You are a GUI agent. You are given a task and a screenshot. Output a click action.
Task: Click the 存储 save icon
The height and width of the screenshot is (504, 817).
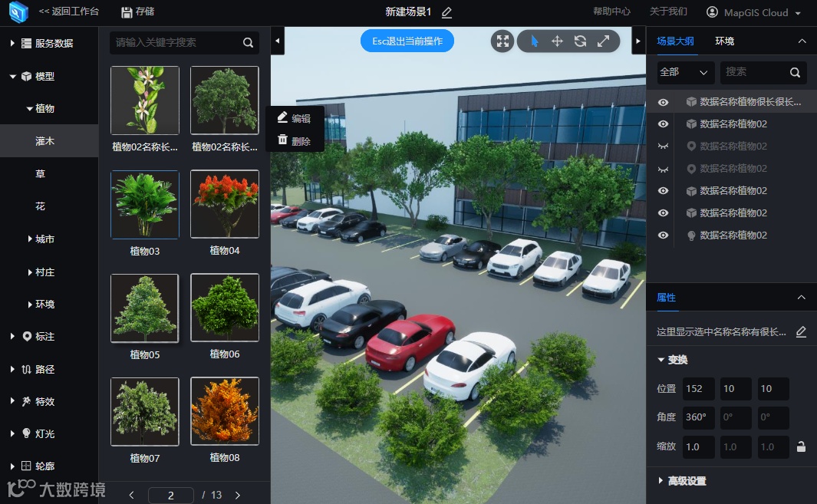(127, 12)
